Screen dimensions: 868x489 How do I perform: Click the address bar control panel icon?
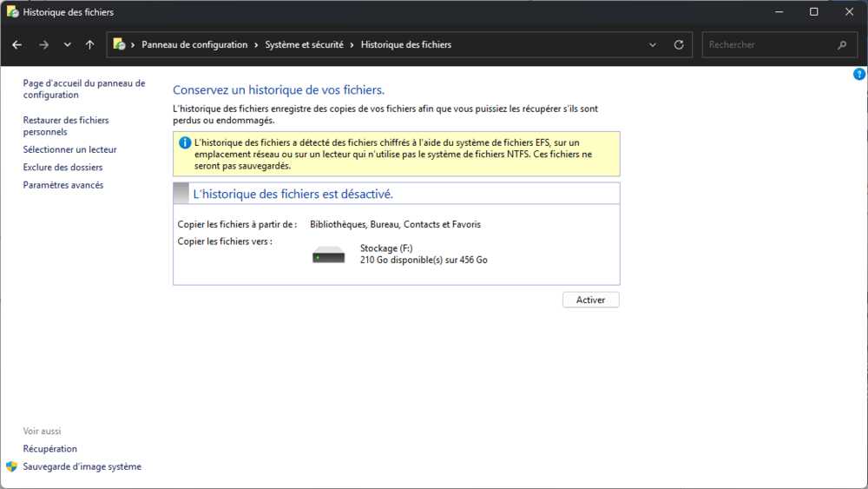(120, 45)
